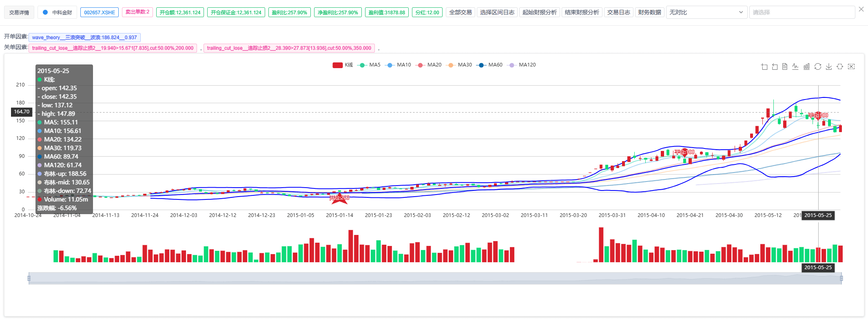Switch the chart to line type
Image resolution: width=868 pixels, height=321 pixels.
[795, 67]
